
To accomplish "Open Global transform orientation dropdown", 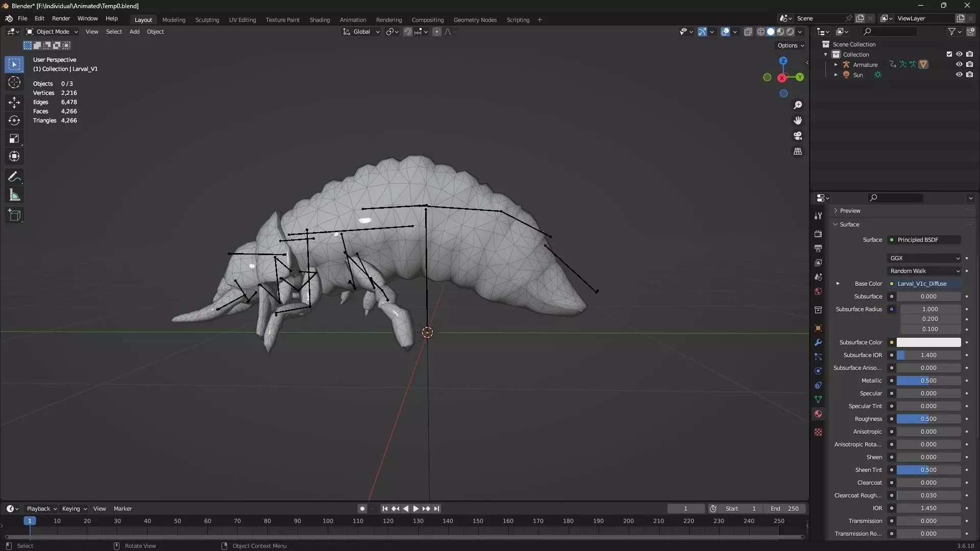I will 361,32.
